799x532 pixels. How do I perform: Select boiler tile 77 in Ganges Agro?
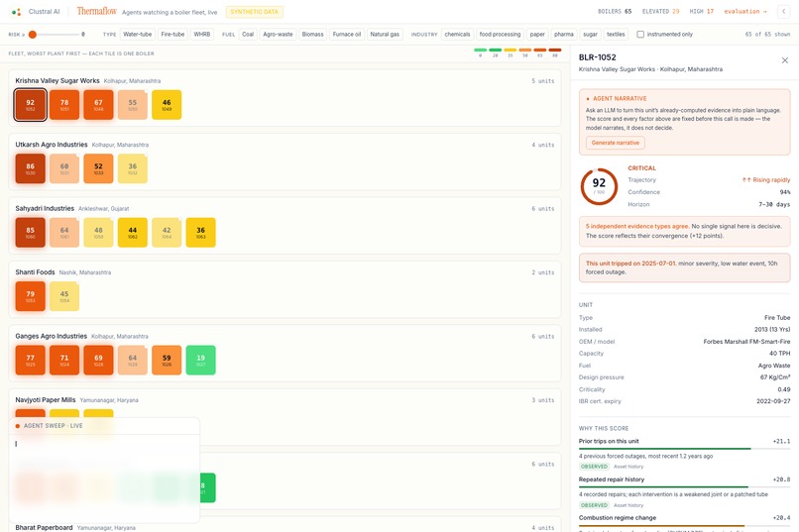(x=31, y=360)
